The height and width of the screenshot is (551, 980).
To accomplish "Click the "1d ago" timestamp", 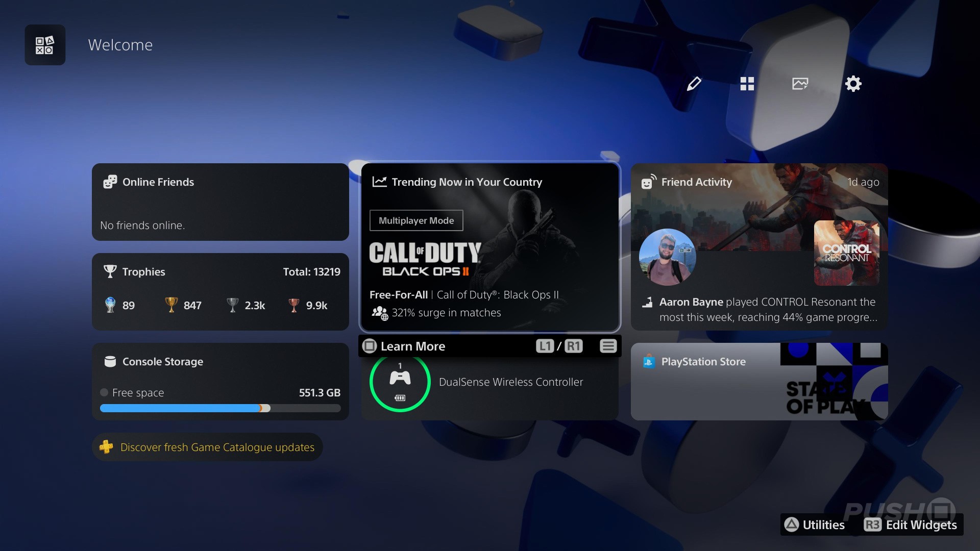I will [x=864, y=182].
